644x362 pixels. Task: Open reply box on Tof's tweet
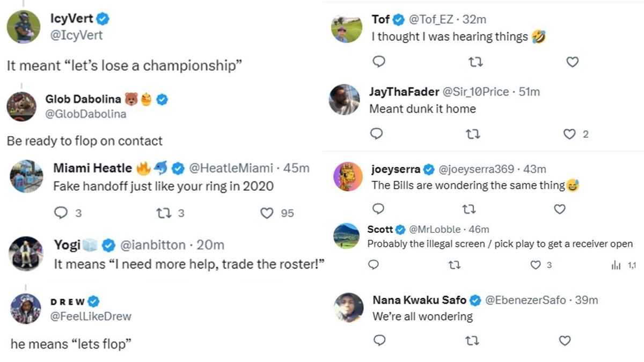[379, 62]
